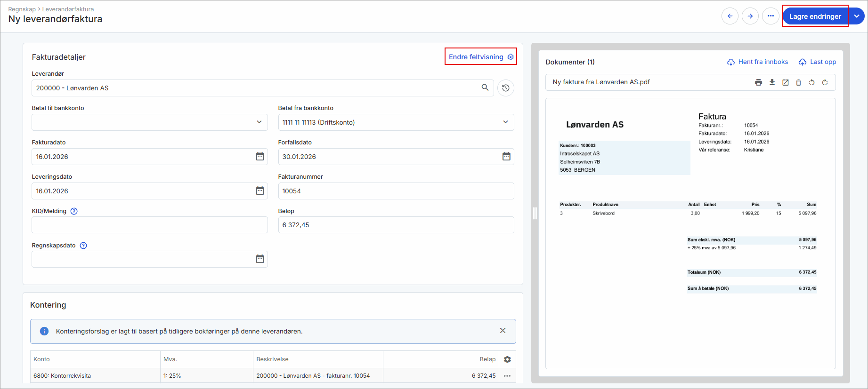
Task: Click Lagre endringer button
Action: [x=815, y=16]
